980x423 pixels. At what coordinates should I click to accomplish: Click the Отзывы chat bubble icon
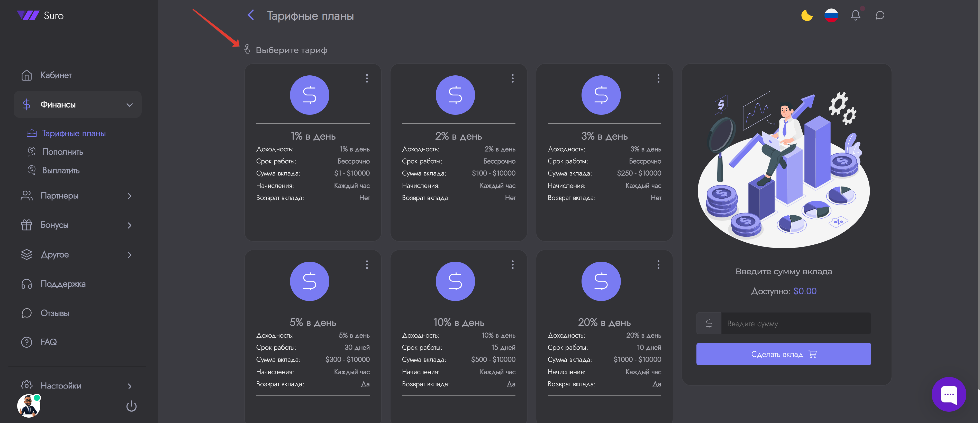tap(26, 313)
